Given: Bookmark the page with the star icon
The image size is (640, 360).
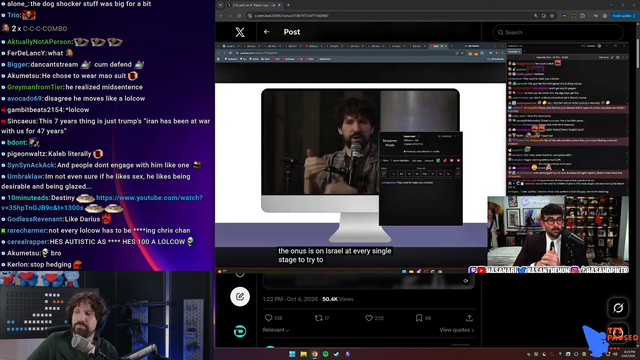Looking at the screenshot, I should tap(552, 16).
